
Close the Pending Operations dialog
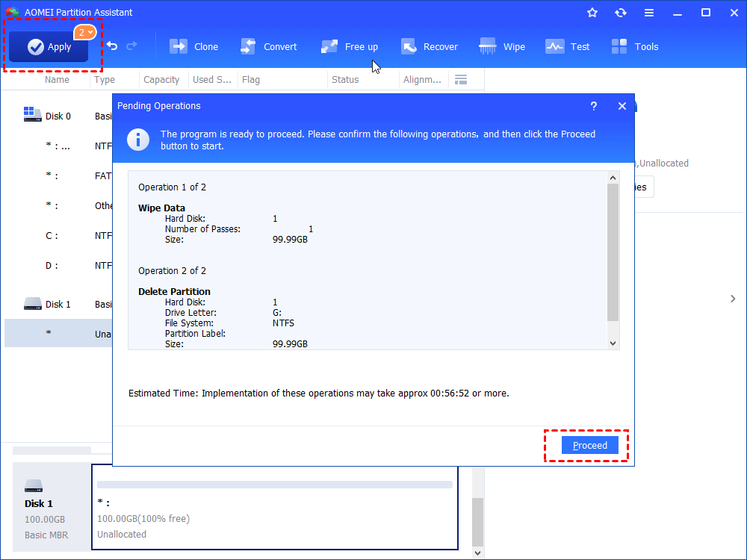point(622,106)
